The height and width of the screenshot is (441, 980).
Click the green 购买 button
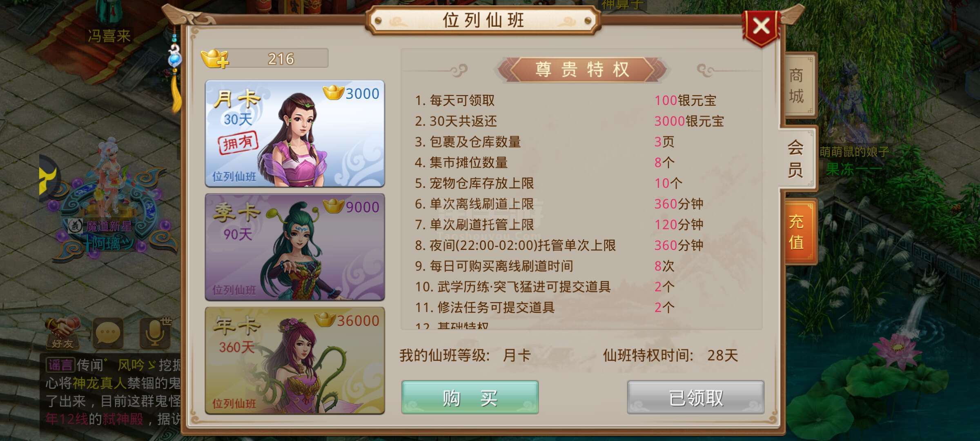point(470,397)
